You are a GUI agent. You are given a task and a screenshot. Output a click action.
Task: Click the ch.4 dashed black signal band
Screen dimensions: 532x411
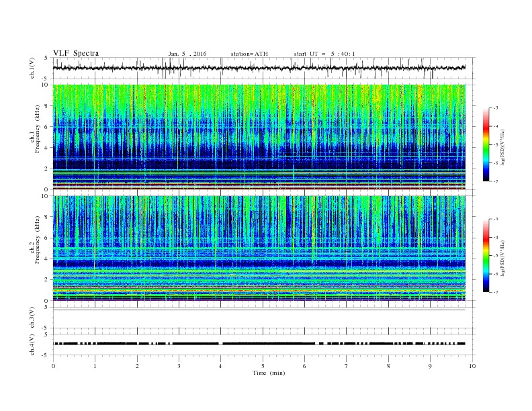point(259,344)
